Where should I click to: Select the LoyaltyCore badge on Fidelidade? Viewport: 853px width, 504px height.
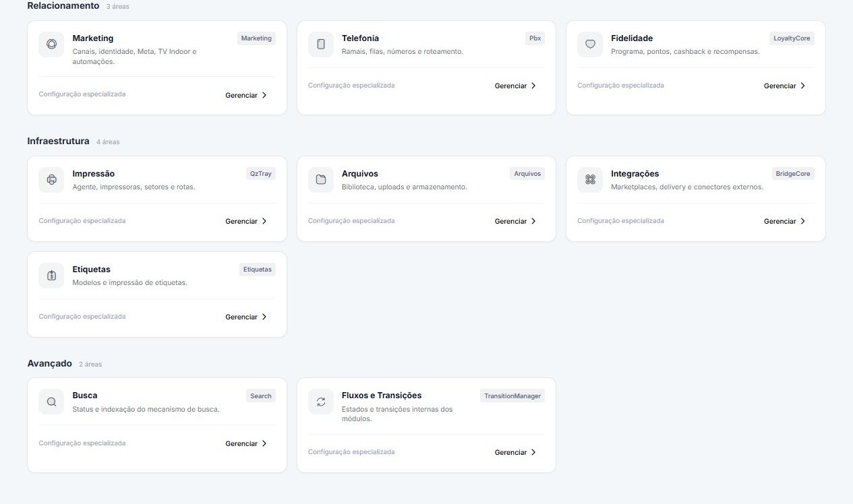click(792, 38)
